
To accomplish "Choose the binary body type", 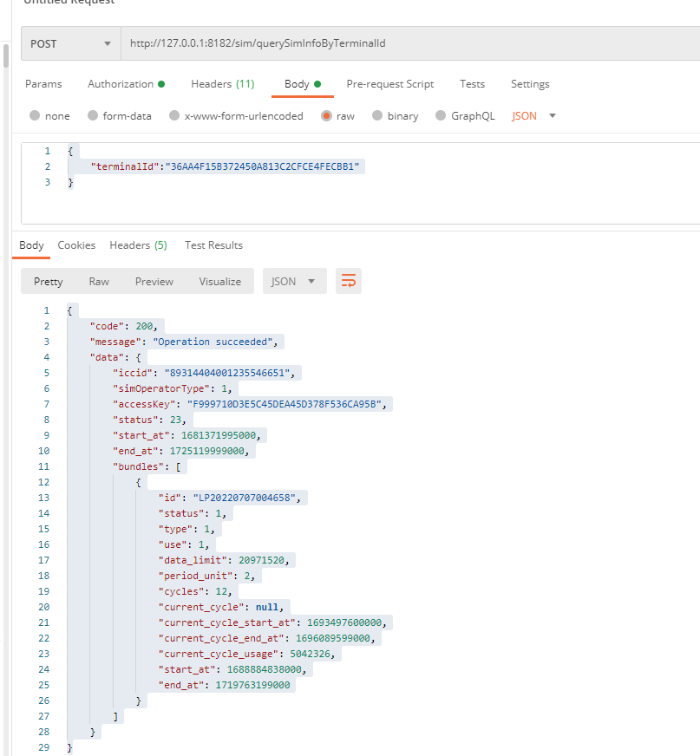I will [378, 116].
